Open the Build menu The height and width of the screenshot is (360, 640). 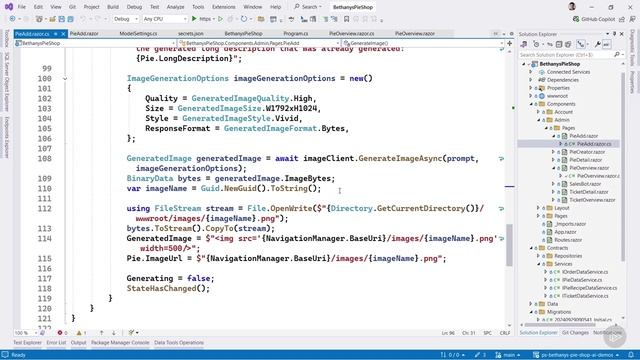(113, 7)
